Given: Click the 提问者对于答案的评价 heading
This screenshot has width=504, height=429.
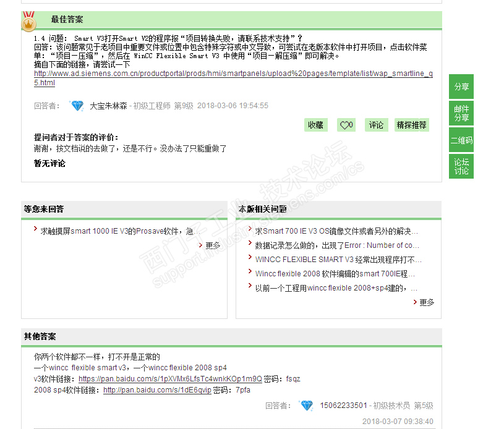Looking at the screenshot, I should [76, 137].
